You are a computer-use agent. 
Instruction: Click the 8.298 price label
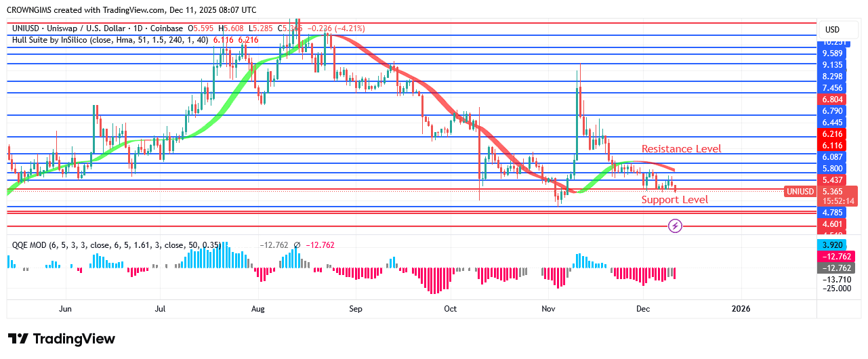832,77
